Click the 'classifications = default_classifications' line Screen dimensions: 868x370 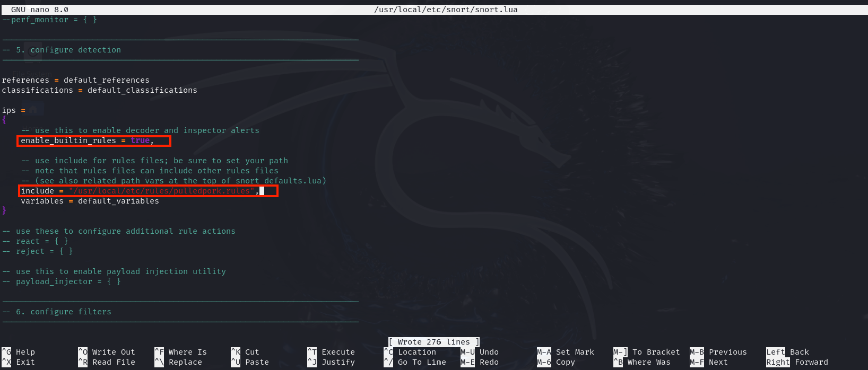click(x=100, y=90)
